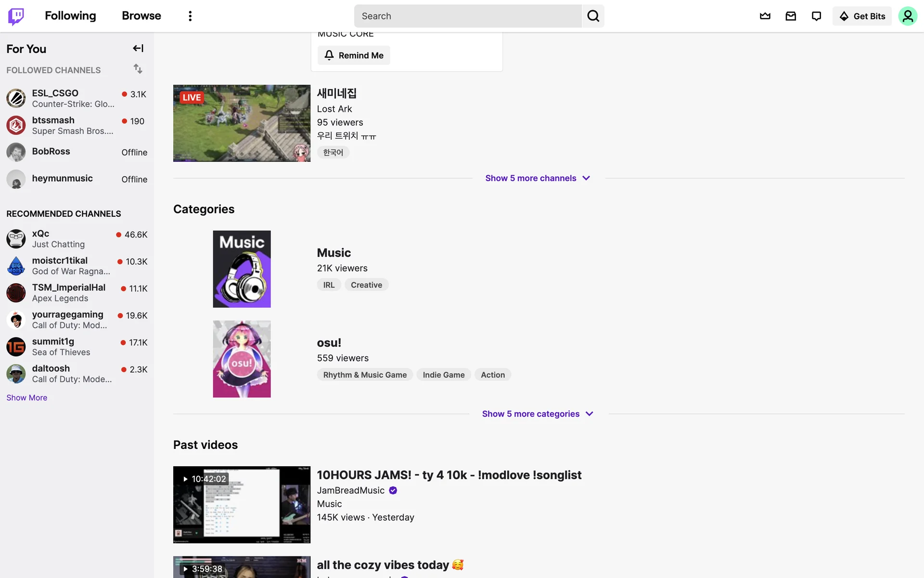Select the Rhythm & Music Game tag
924x578 pixels.
(365, 375)
